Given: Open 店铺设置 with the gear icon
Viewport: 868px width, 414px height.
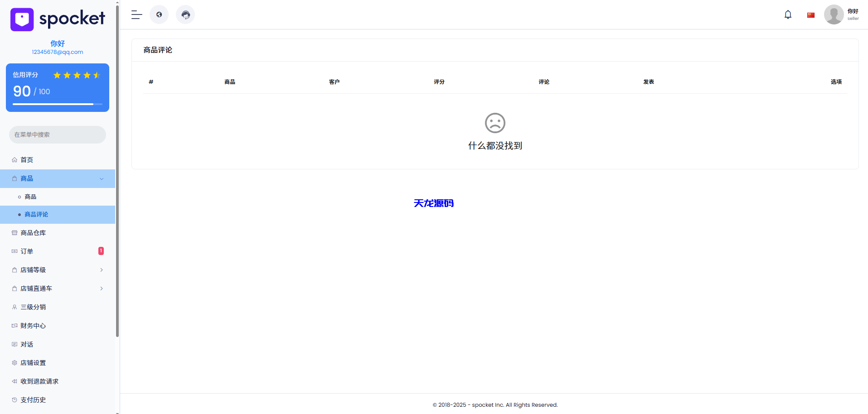Looking at the screenshot, I should [x=15, y=362].
